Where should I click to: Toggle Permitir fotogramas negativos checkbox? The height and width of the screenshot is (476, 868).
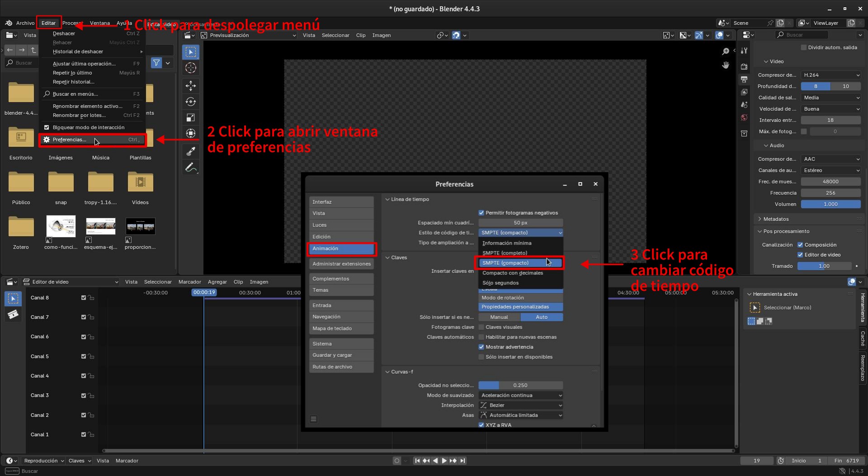click(481, 213)
